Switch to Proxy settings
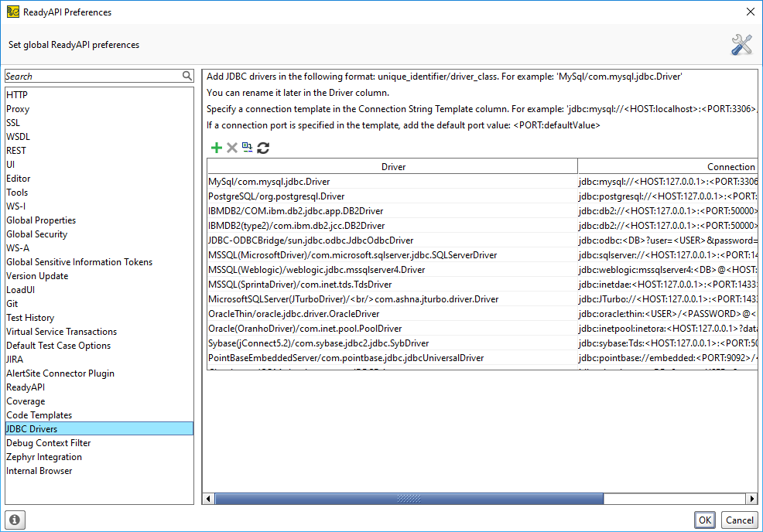Screen dimensions: 763x532 tap(18, 108)
